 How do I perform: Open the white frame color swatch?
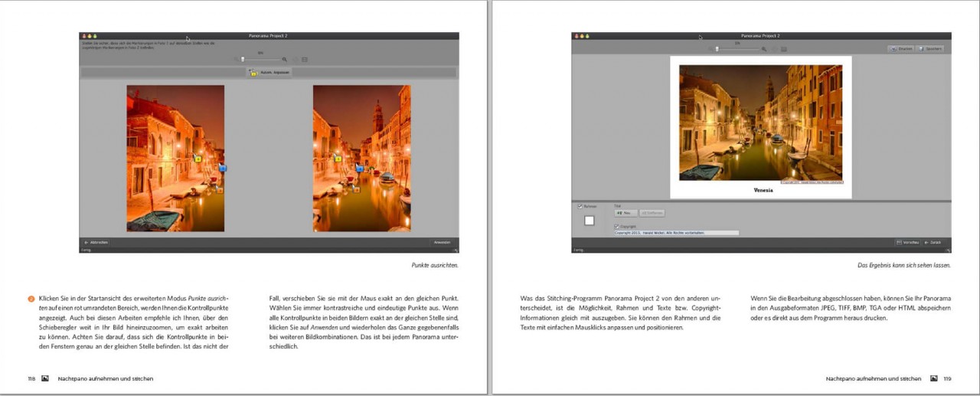[590, 221]
